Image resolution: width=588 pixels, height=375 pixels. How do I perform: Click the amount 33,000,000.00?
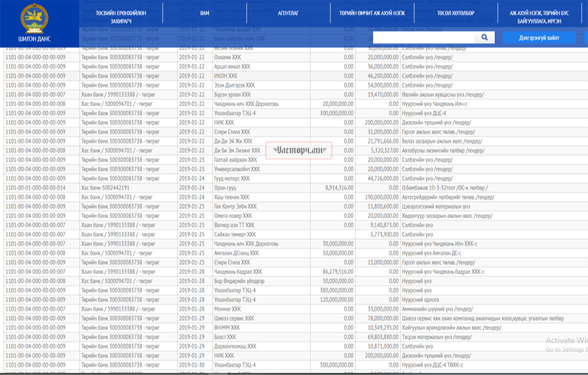(383, 309)
